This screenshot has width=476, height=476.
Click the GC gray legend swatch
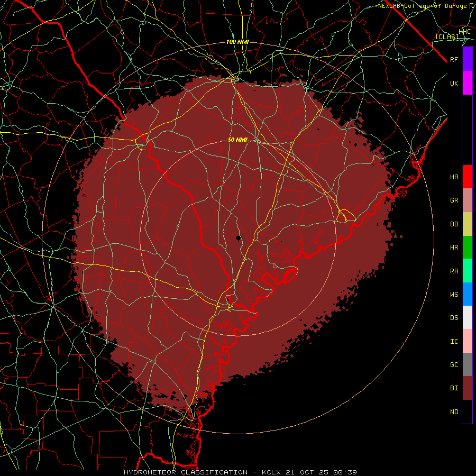[467, 364]
